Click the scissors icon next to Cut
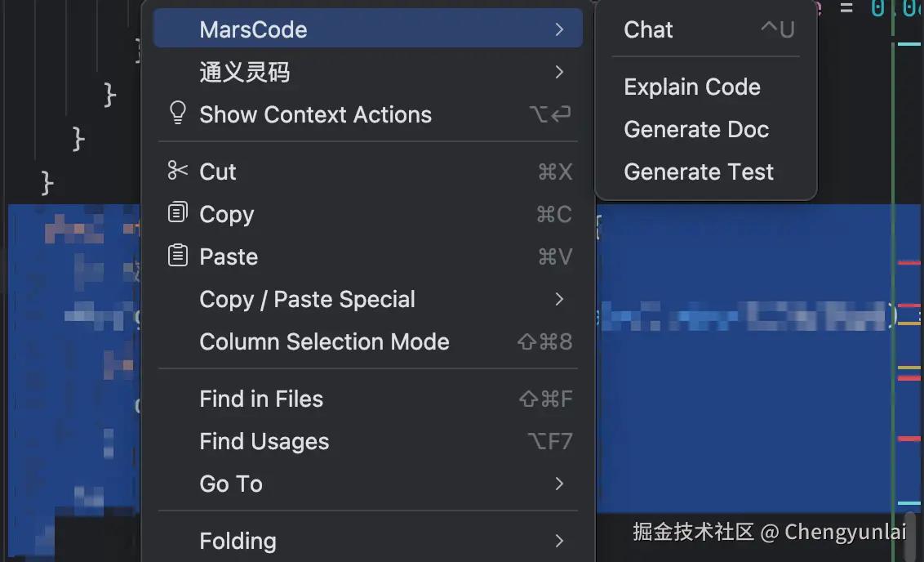 [177, 171]
